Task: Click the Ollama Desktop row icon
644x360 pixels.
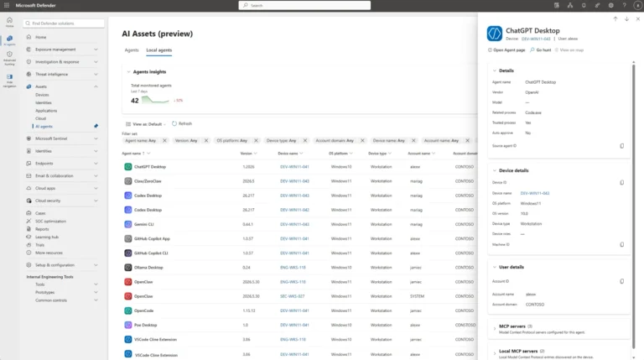Action: coord(128,268)
